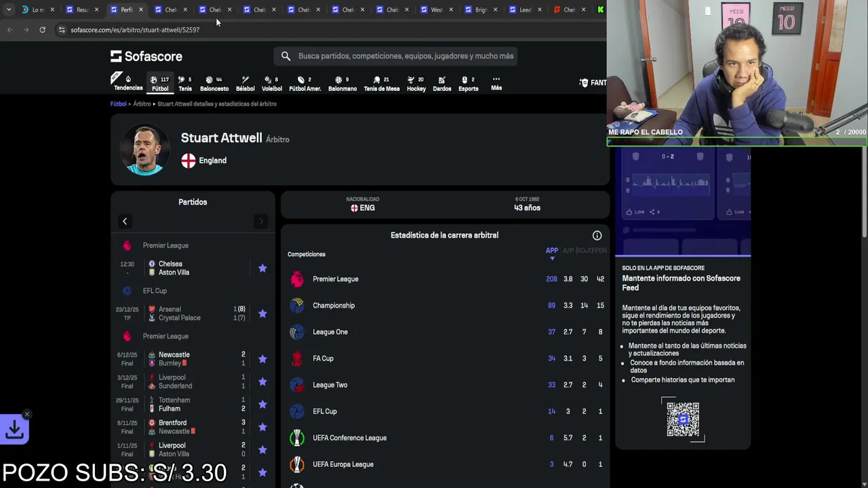Click the browser address bar URL

tap(135, 30)
